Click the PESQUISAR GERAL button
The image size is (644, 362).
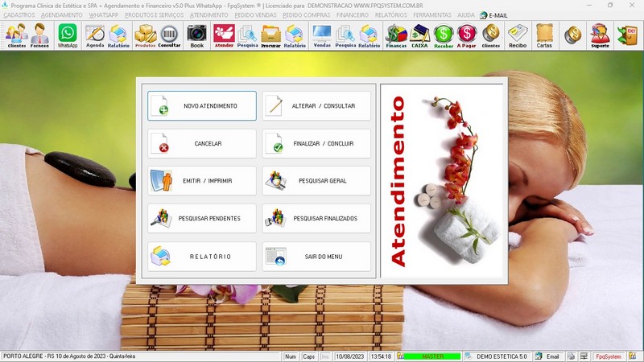(x=316, y=180)
